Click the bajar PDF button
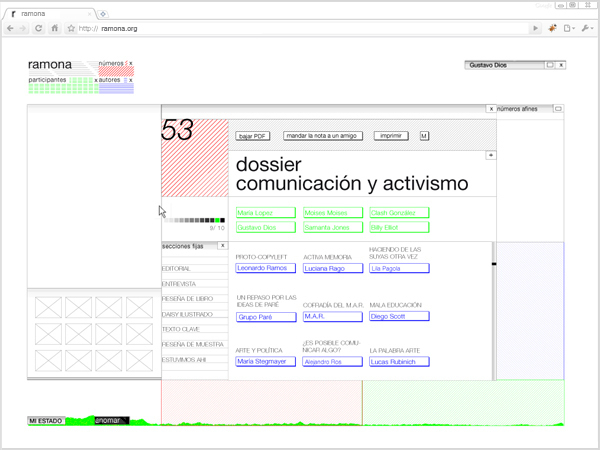Viewport: 600px width, 450px height. [253, 136]
